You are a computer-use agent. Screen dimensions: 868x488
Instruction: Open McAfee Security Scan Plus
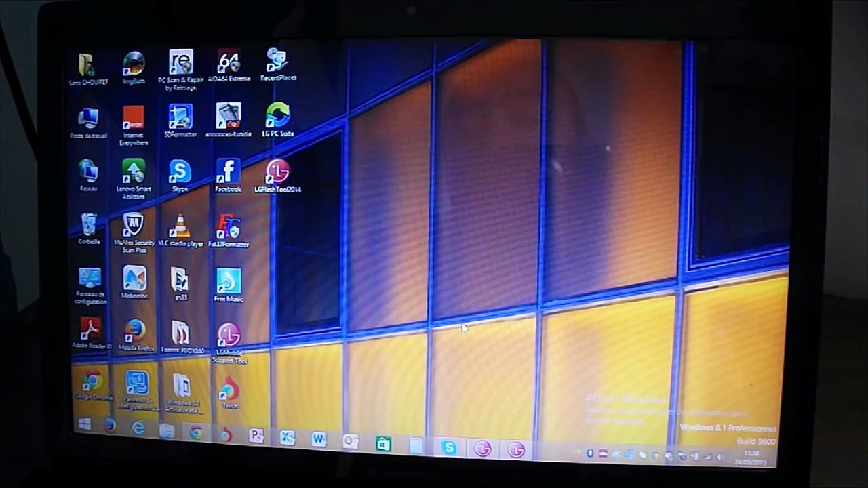[x=134, y=233]
